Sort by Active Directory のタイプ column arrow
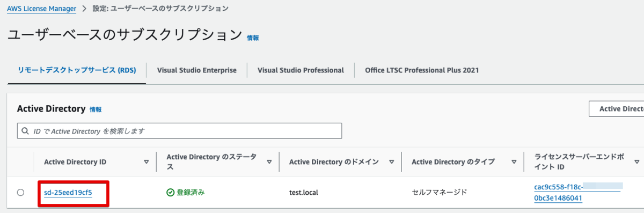 point(514,161)
